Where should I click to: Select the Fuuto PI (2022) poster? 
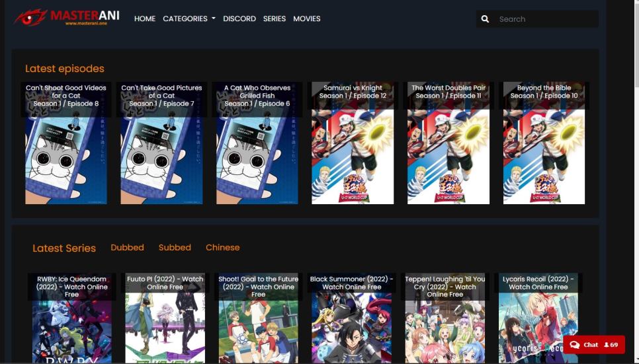pyautogui.click(x=165, y=318)
